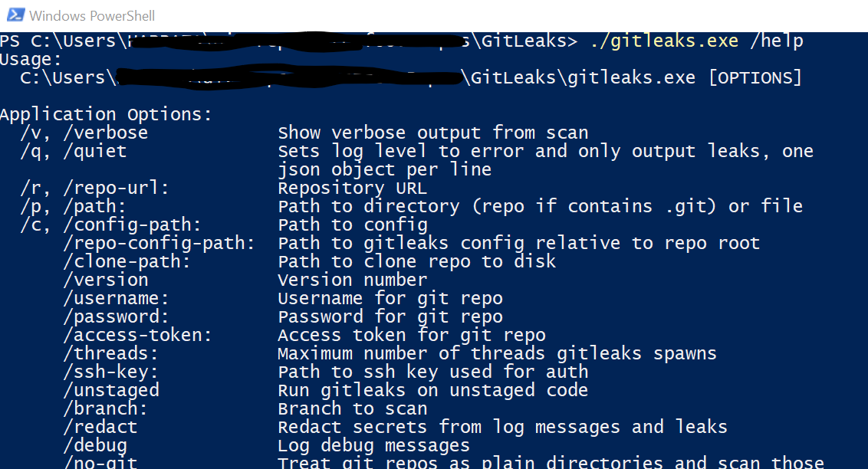Screen dimensions: 868x469
Task: Click the /redact option description text
Action: click(x=502, y=426)
